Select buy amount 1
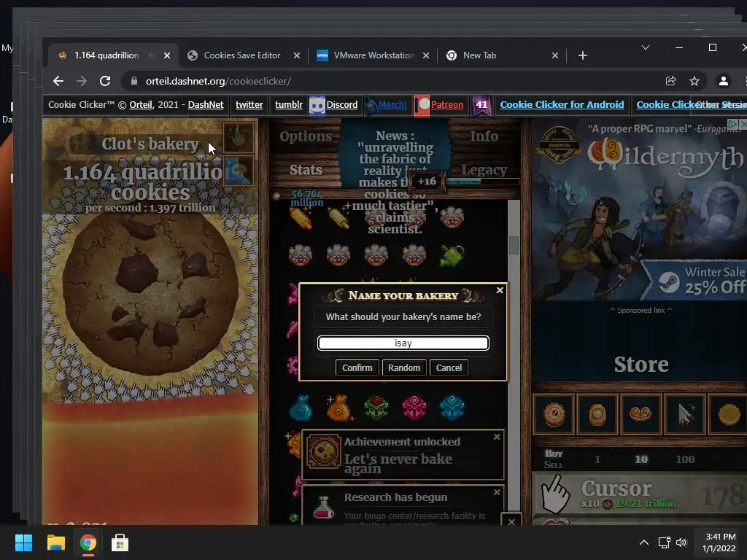Screen dimensions: 747x560 [x=597, y=459]
